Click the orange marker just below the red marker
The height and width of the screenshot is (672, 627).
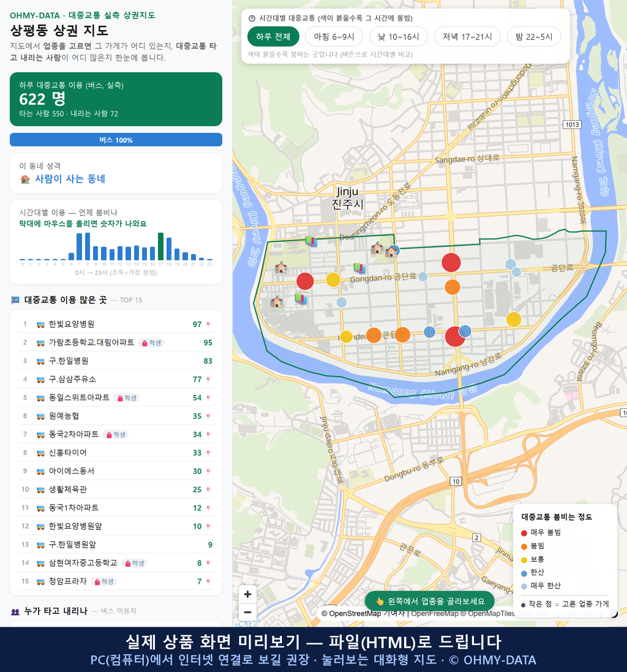pos(452,287)
